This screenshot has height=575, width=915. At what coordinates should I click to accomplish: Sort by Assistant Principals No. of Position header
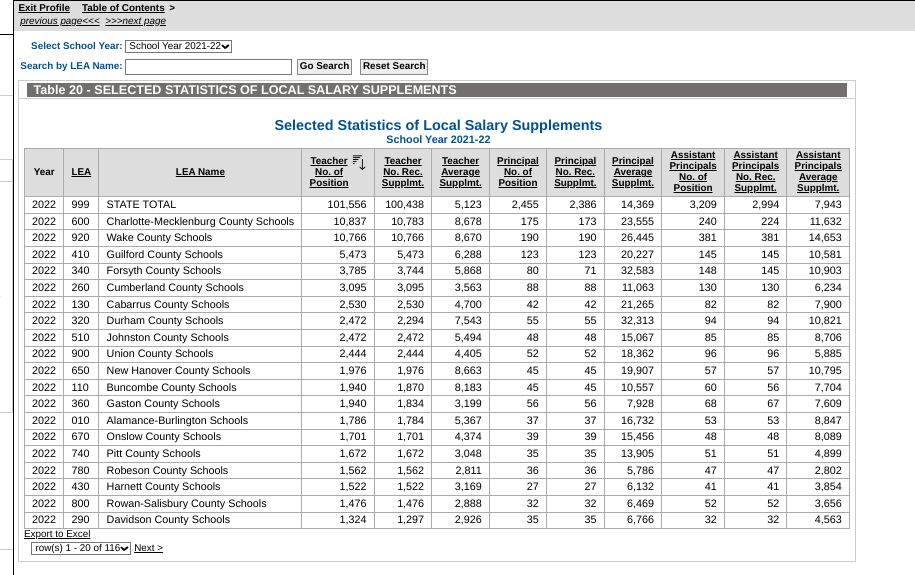[x=693, y=171]
